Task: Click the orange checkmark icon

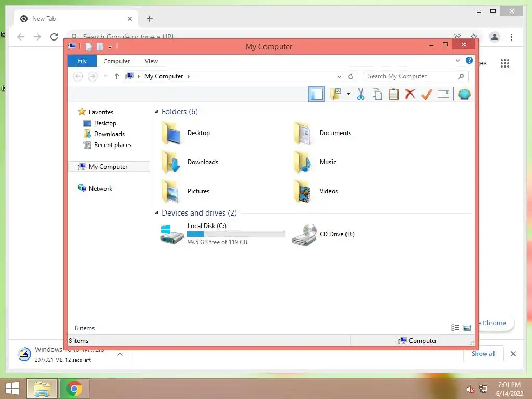Action: tap(427, 94)
